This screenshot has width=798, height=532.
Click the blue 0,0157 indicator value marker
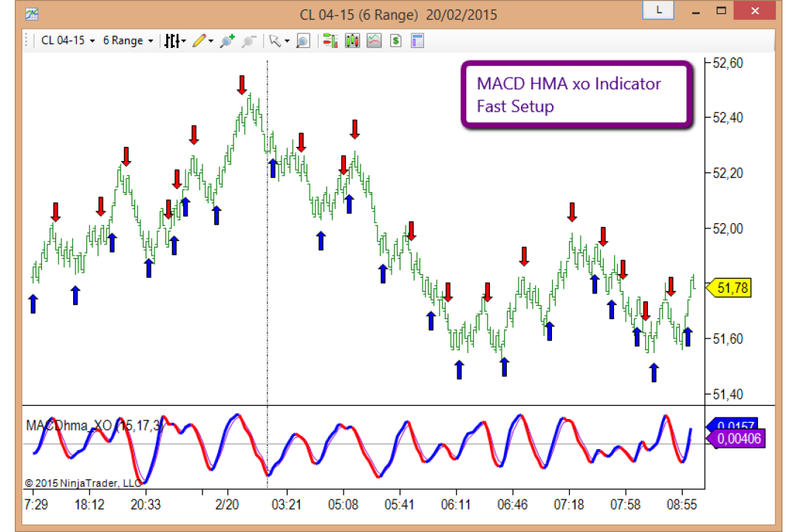click(733, 424)
